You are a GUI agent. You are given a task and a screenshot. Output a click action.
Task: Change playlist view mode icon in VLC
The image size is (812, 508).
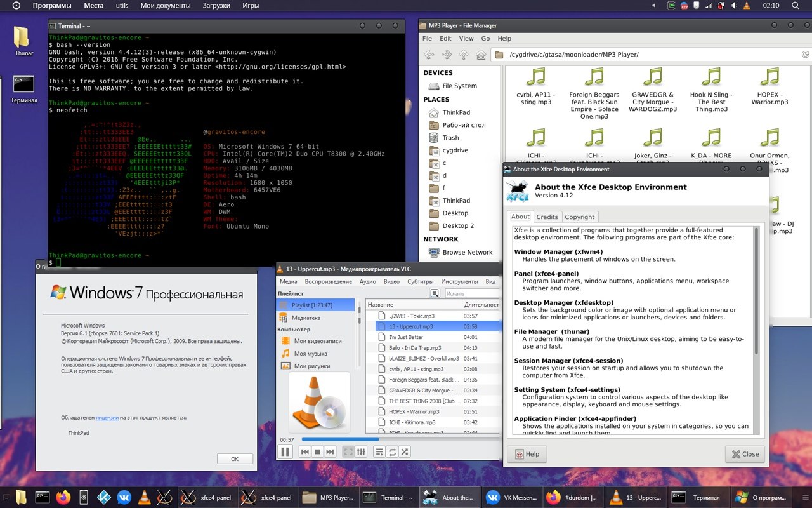[x=435, y=293]
